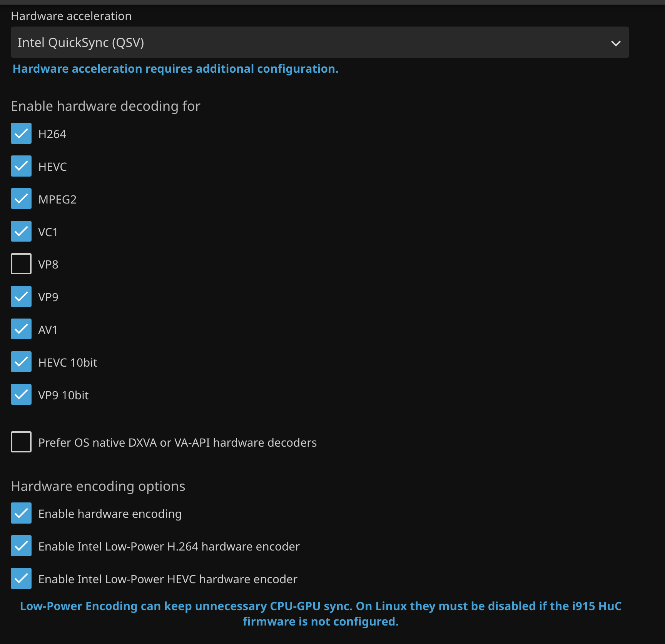
Task: Click the AV1 label text
Action: (48, 330)
